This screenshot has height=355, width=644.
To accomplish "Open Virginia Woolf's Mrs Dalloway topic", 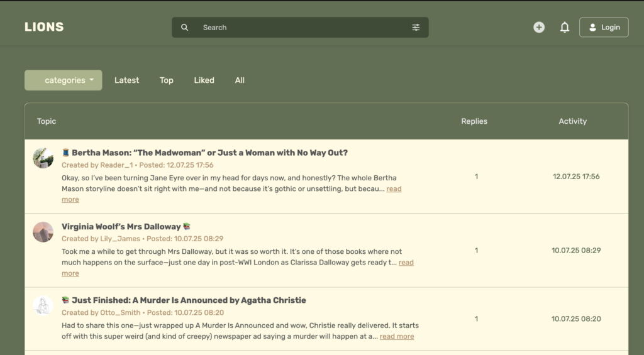I will [x=121, y=226].
